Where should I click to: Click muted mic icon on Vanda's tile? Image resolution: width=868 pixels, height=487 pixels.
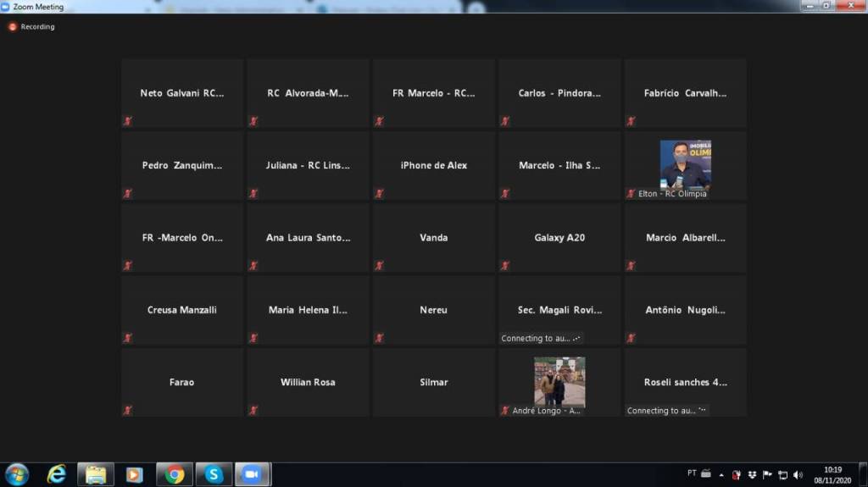[380, 266]
